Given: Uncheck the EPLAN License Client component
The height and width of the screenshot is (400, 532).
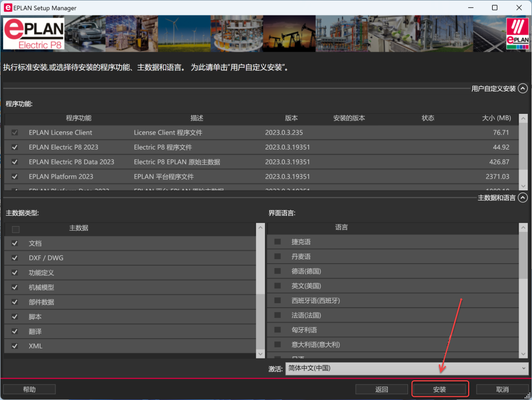Looking at the screenshot, I should point(14,132).
